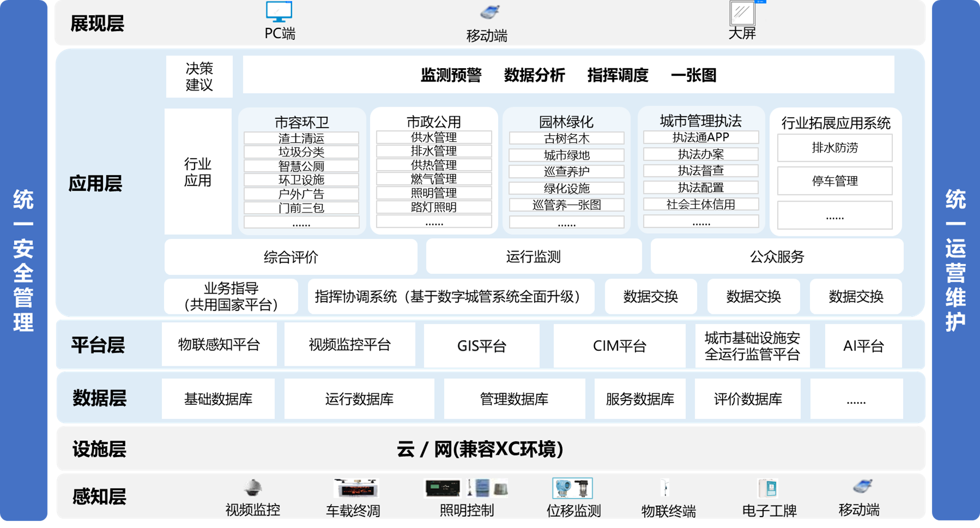Viewport: 980px width, 528px height.
Task: Open the 垃圾分类 item under 市容环卫
Action: pos(301,152)
